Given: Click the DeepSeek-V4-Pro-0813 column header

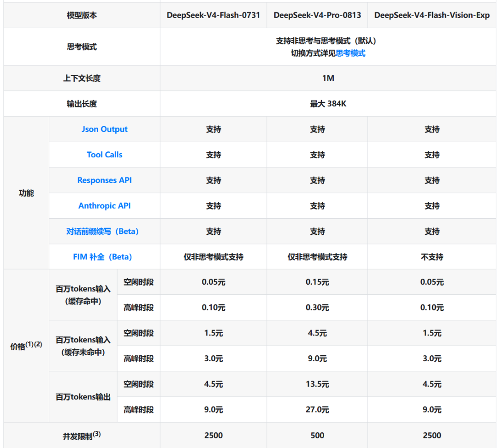Looking at the screenshot, I should click(x=317, y=15).
